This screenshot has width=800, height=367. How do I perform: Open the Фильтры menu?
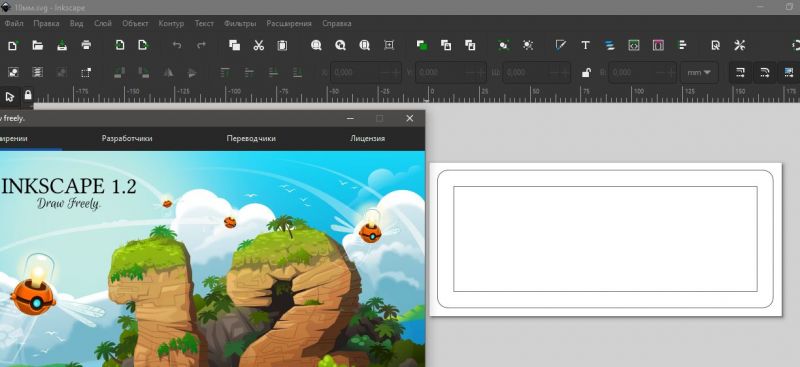tap(240, 23)
